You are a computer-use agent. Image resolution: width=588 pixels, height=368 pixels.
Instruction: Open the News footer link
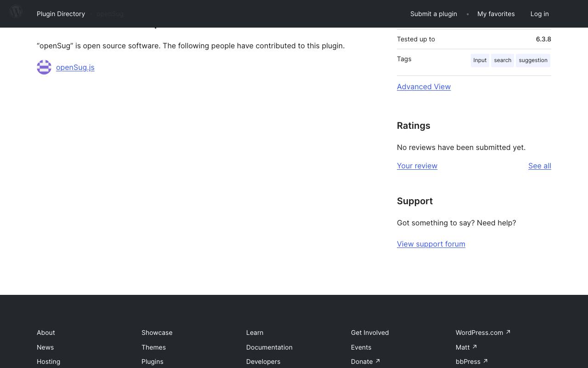[45, 347]
